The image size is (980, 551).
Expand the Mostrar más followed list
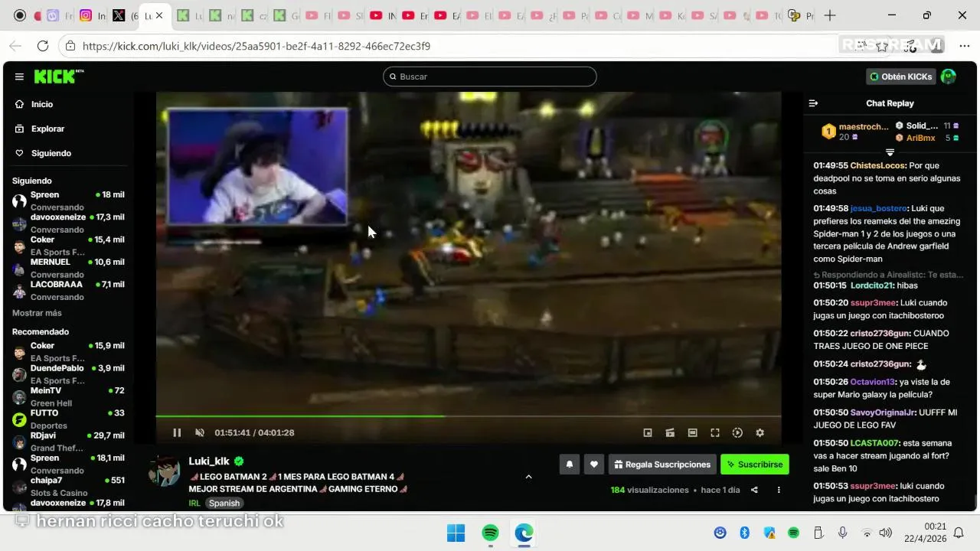pyautogui.click(x=37, y=313)
